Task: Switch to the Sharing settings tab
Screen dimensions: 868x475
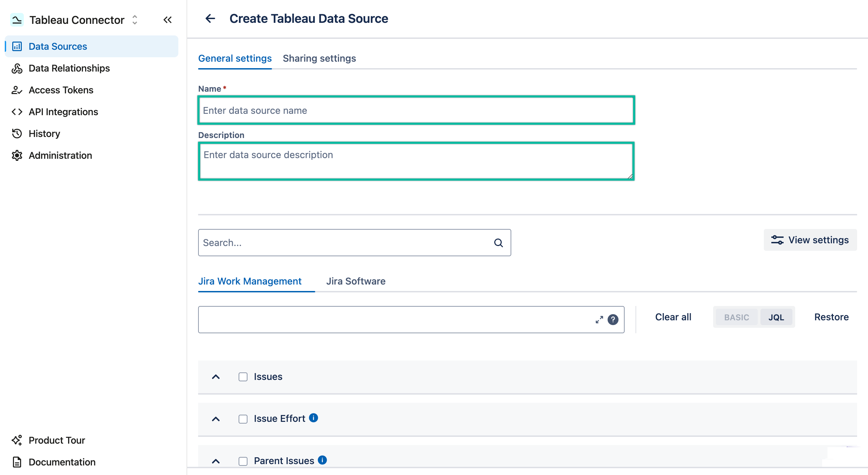Action: (319, 58)
